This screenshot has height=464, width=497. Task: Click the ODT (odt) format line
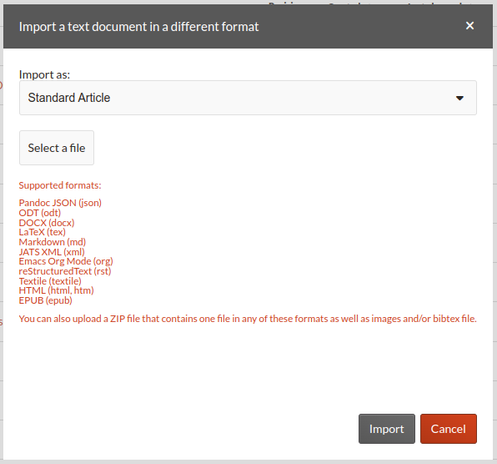click(40, 213)
